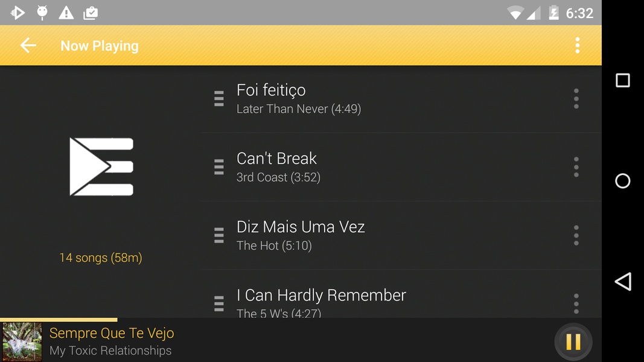The height and width of the screenshot is (362, 644).
Task: Tap the back arrow beside Now Playing
Action: click(28, 46)
